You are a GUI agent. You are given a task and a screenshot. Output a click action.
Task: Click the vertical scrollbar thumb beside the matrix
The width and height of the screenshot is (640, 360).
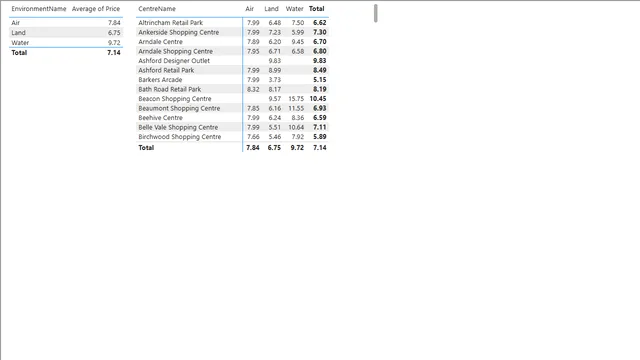pos(376,13)
